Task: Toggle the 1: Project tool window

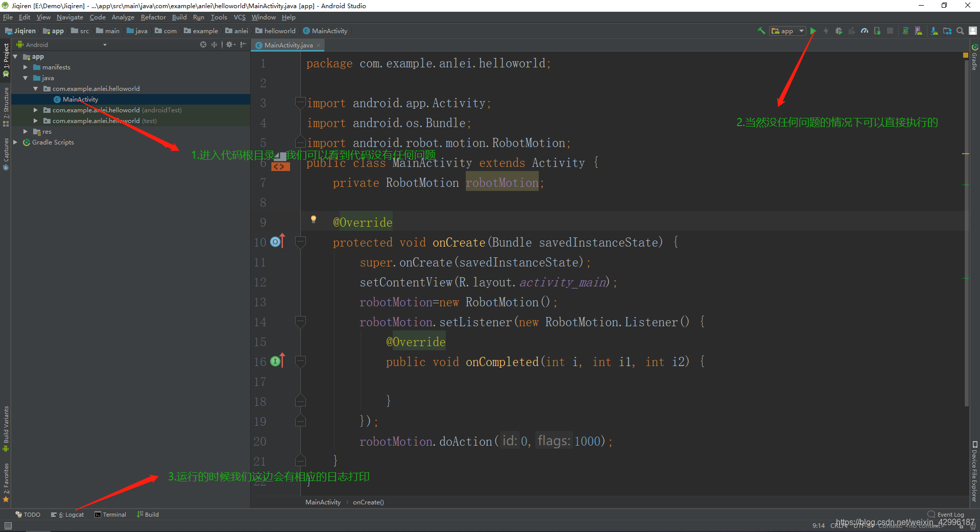Action: [x=6, y=59]
